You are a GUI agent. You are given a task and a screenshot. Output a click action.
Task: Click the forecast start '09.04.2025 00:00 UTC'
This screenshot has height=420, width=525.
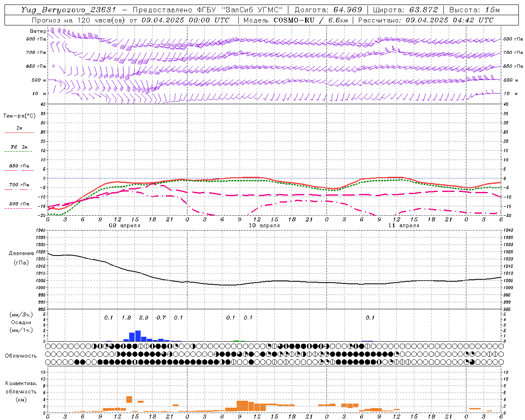(186, 20)
